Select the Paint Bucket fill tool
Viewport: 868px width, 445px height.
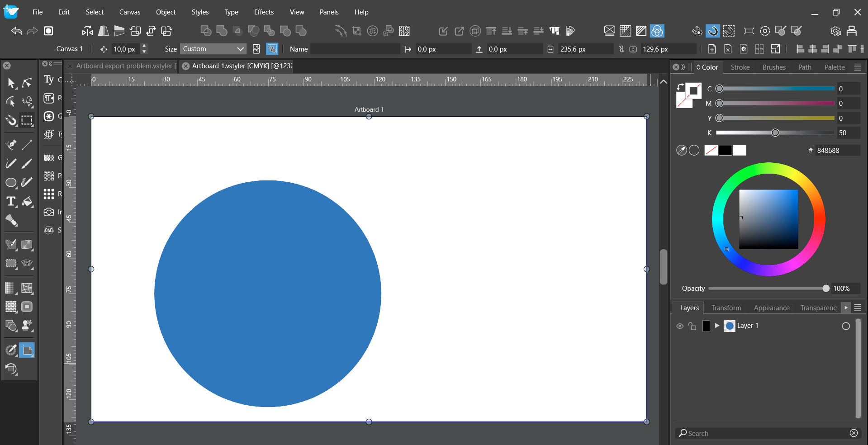27,202
